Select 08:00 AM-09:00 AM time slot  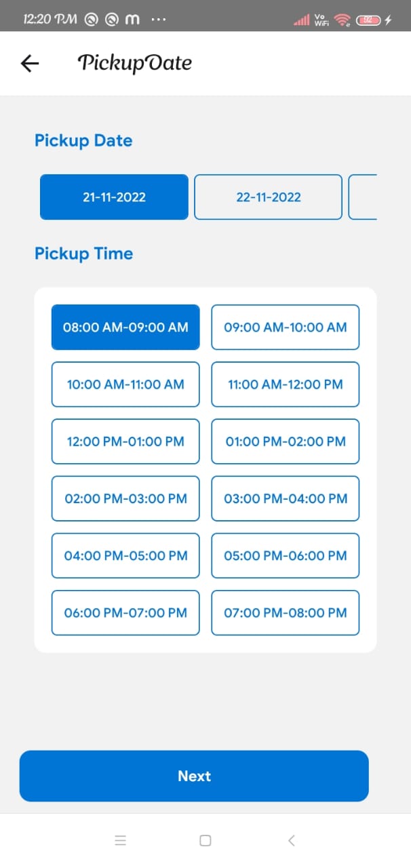coord(125,328)
